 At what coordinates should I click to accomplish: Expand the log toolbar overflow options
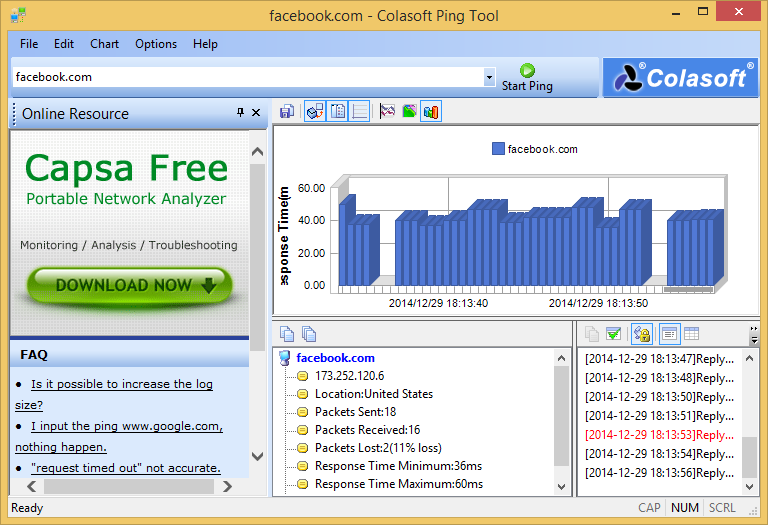tap(754, 335)
